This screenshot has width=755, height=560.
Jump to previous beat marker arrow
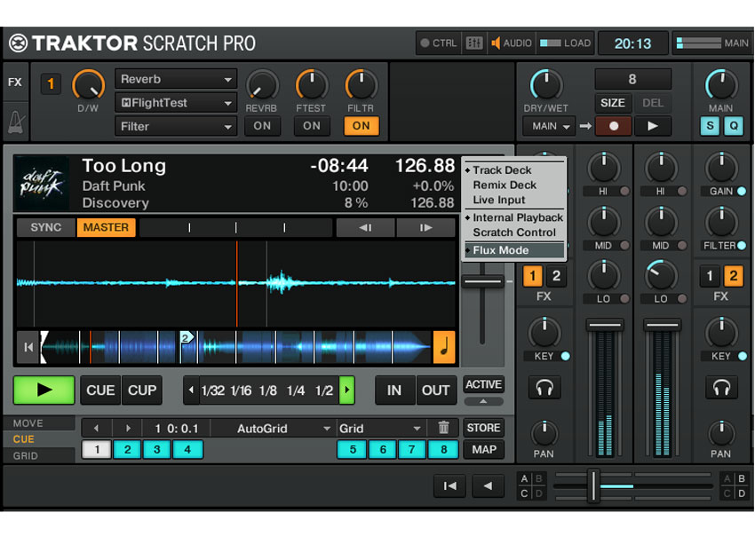tap(365, 227)
